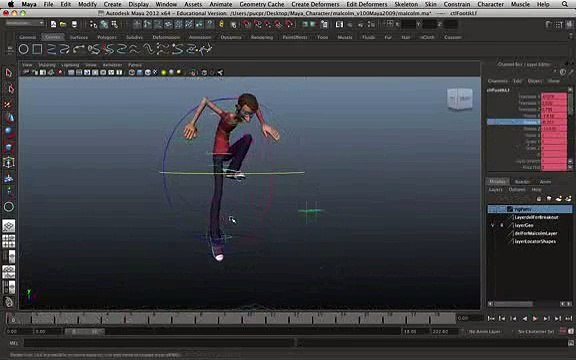Click create layer from selected icon
576x360 pixels.
click(568, 199)
